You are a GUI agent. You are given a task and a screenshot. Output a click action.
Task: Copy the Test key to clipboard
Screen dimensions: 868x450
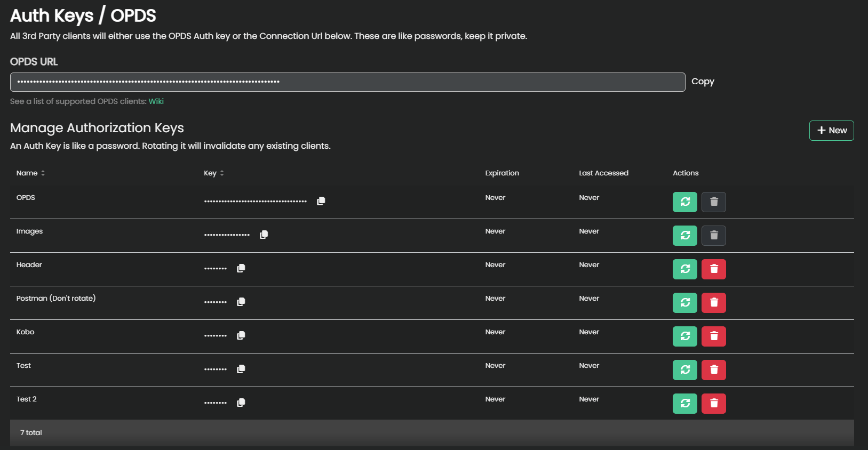pyautogui.click(x=241, y=369)
